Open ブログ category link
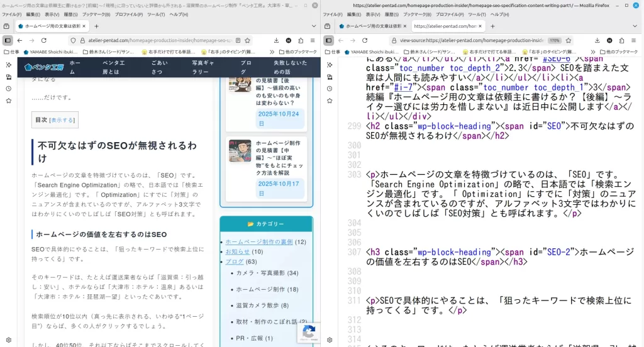Viewport: 644px width, 347px height. pyautogui.click(x=235, y=262)
